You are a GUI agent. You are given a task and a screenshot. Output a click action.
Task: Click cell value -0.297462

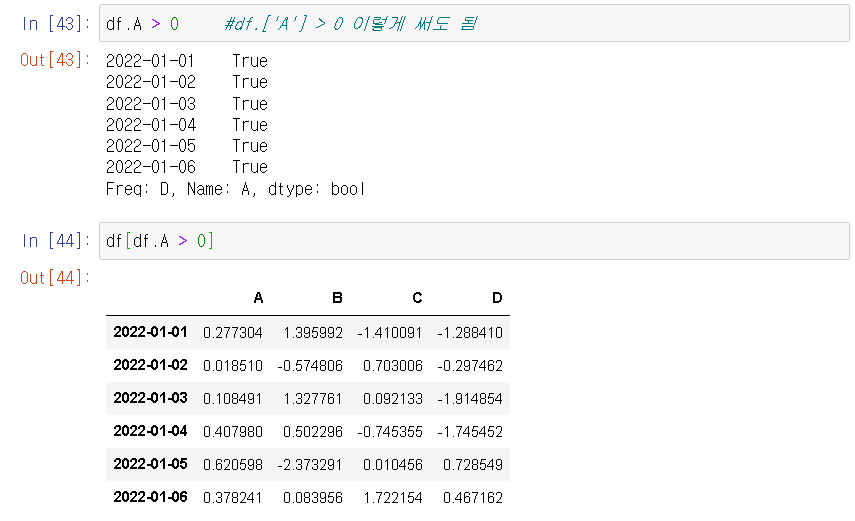469,366
